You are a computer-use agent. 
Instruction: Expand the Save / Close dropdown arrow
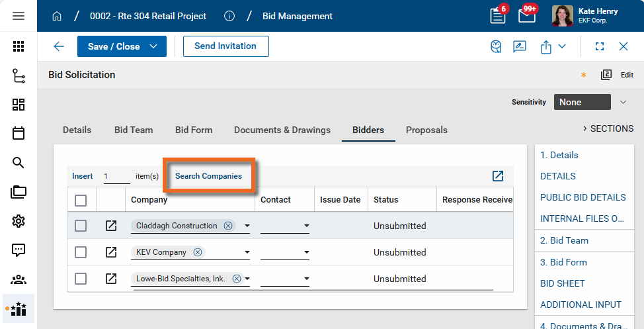coord(153,46)
